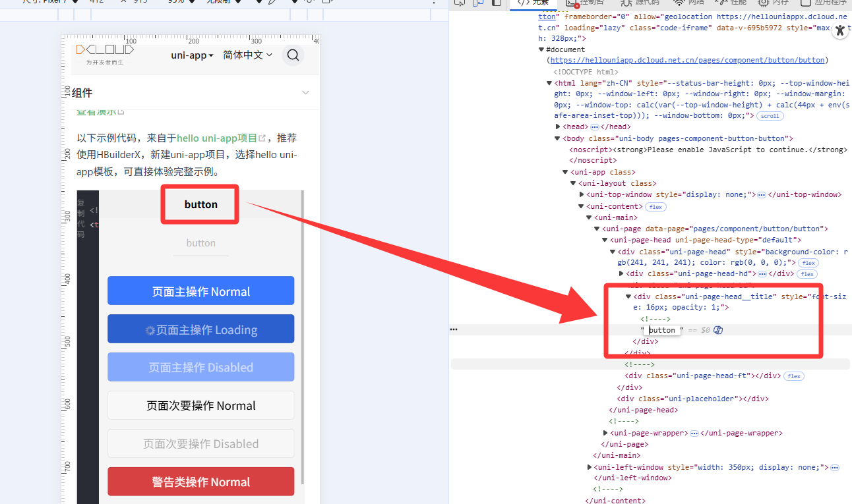
Task: Click the 页面主操作 Disabled button
Action: pos(200,367)
